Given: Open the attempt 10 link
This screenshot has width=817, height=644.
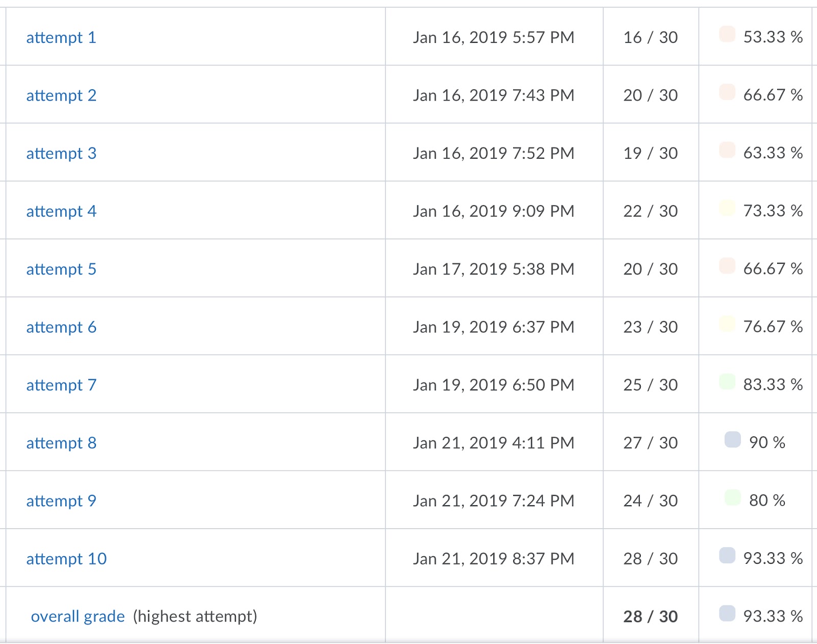Looking at the screenshot, I should pyautogui.click(x=66, y=559).
